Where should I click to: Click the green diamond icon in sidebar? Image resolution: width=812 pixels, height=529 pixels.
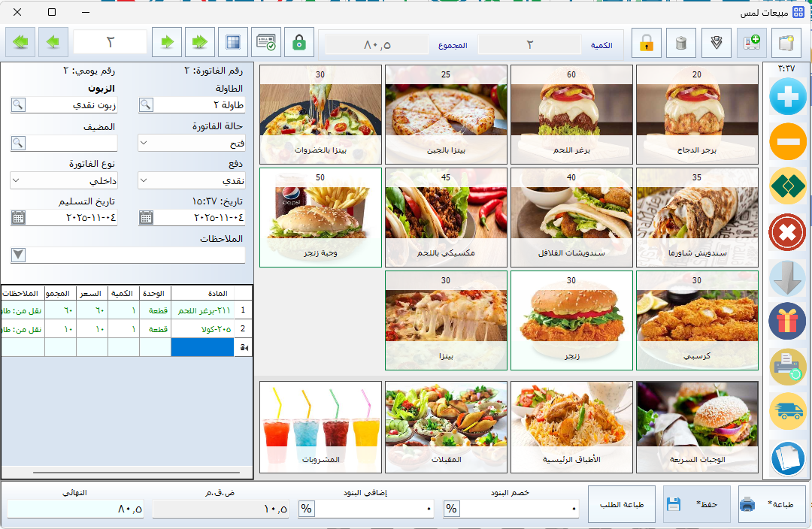787,187
